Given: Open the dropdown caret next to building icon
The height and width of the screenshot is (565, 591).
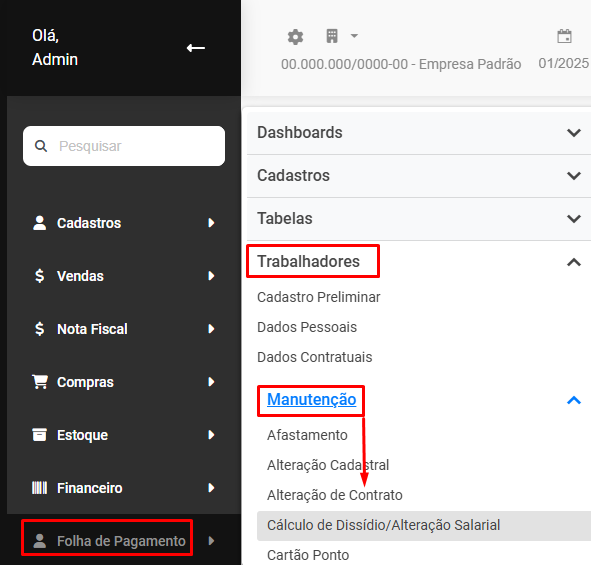Looking at the screenshot, I should (x=354, y=36).
